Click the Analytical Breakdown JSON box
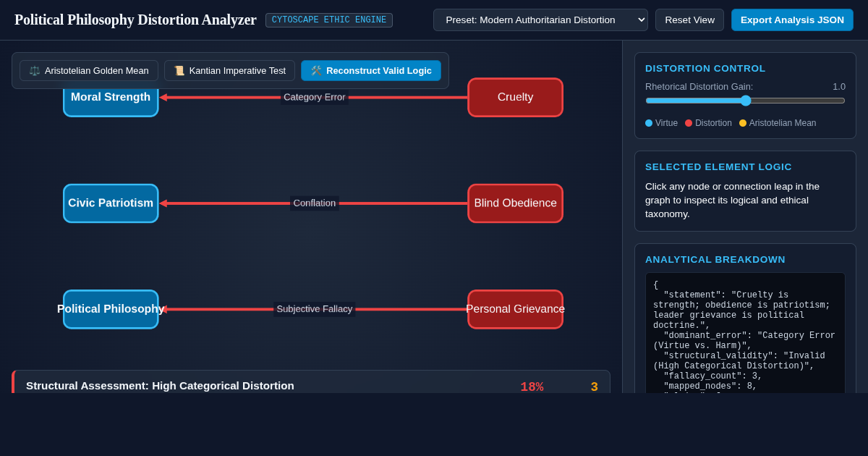Viewport: 868px width, 456px height. (745, 333)
